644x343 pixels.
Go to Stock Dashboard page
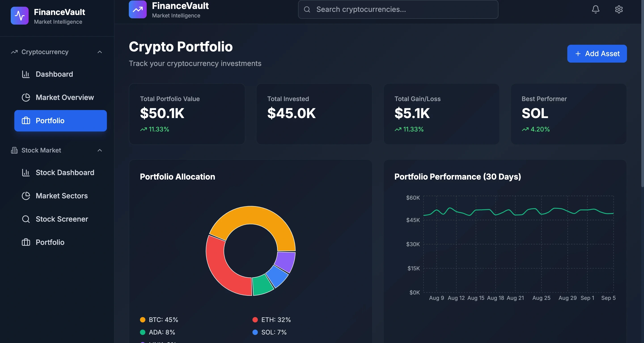tap(65, 172)
